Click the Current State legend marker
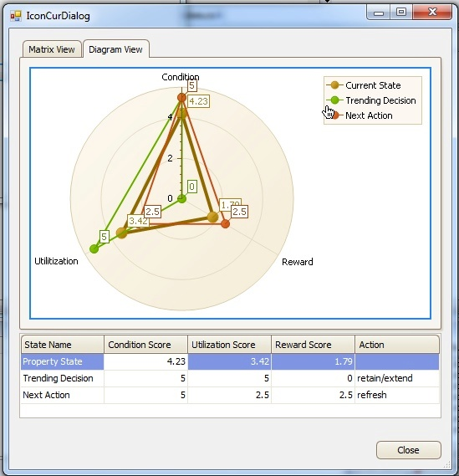The width and height of the screenshot is (459, 476). (x=335, y=85)
